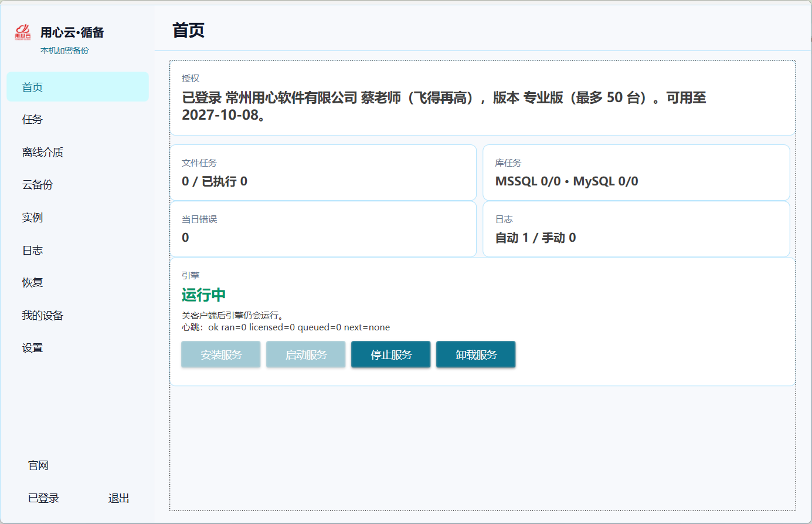812x524 pixels.
Task: Click the 启动服务 button
Action: click(306, 354)
